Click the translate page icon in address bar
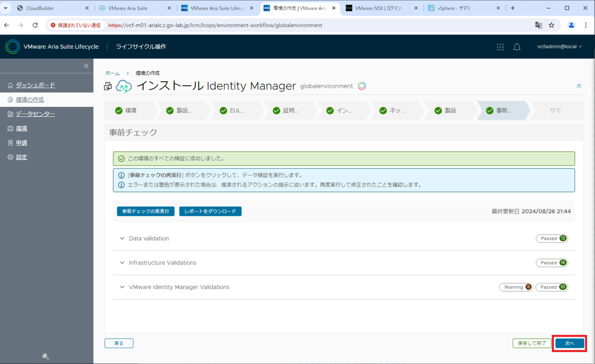 pyautogui.click(x=538, y=25)
